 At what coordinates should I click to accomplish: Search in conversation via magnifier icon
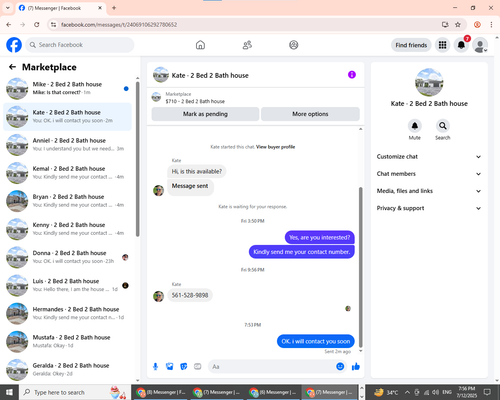click(x=443, y=126)
